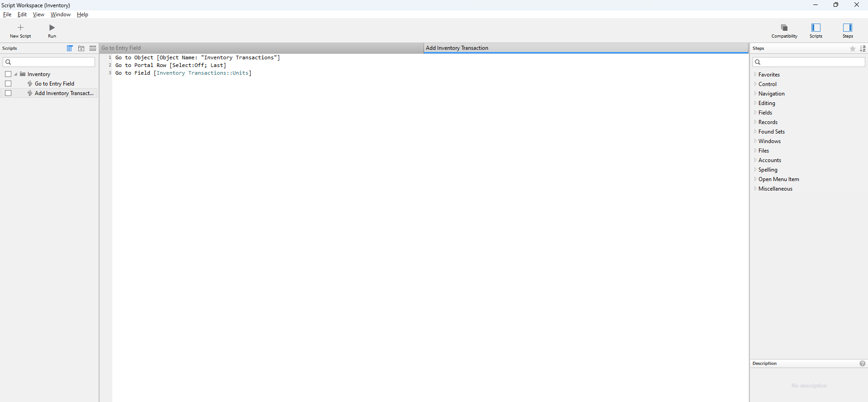
Task: Expand the Open Menu Item step category
Action: [x=755, y=179]
